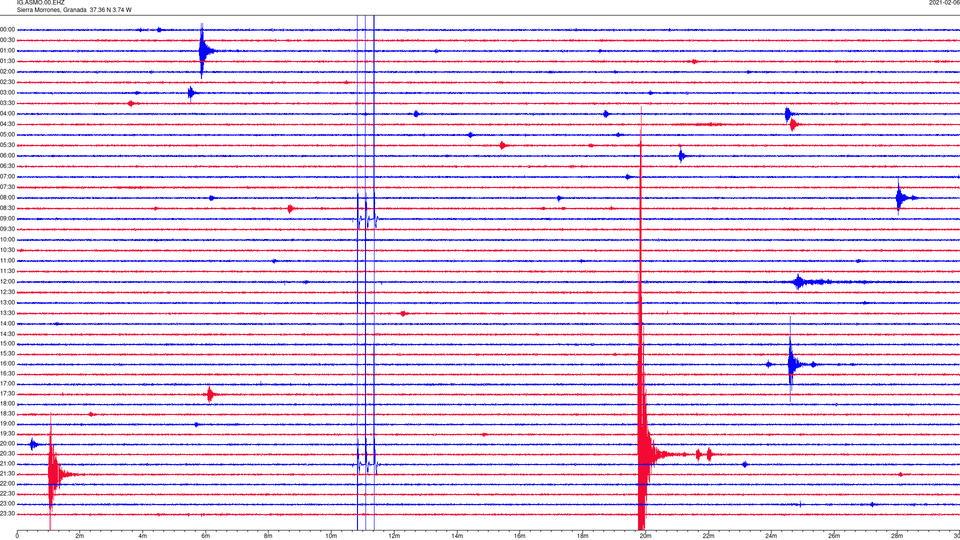Select the 08:00 row time label

[x=8, y=198]
